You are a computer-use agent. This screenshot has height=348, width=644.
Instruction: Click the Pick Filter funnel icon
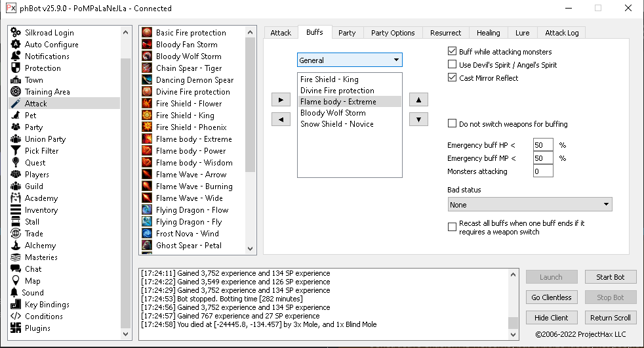tap(16, 151)
